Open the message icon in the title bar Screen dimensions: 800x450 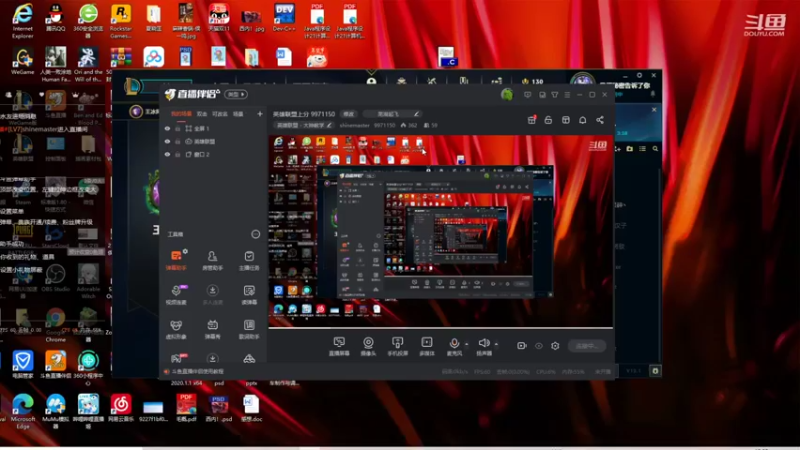click(x=528, y=95)
